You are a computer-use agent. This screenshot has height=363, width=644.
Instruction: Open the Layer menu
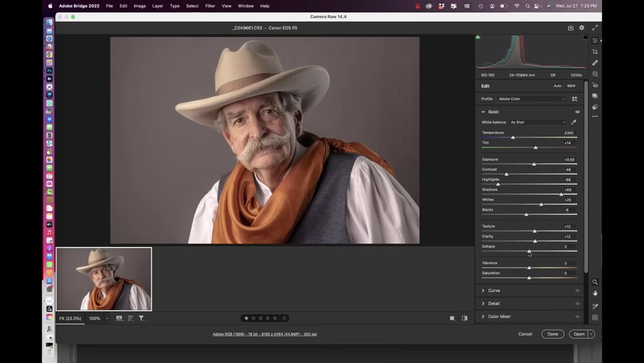pyautogui.click(x=158, y=6)
